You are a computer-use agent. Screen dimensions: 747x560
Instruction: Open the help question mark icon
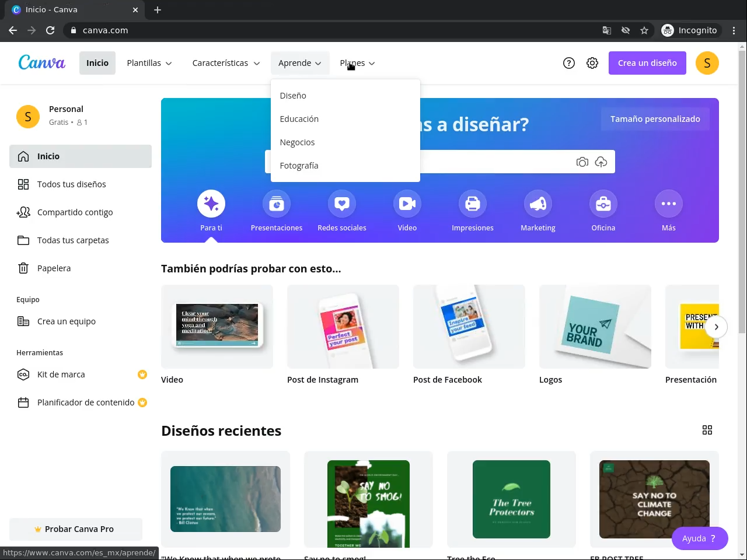pos(569,63)
